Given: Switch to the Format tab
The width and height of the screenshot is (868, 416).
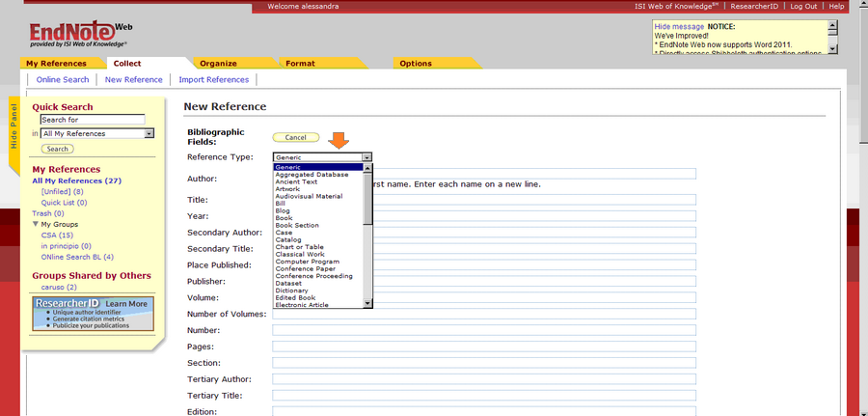Looking at the screenshot, I should point(300,64).
